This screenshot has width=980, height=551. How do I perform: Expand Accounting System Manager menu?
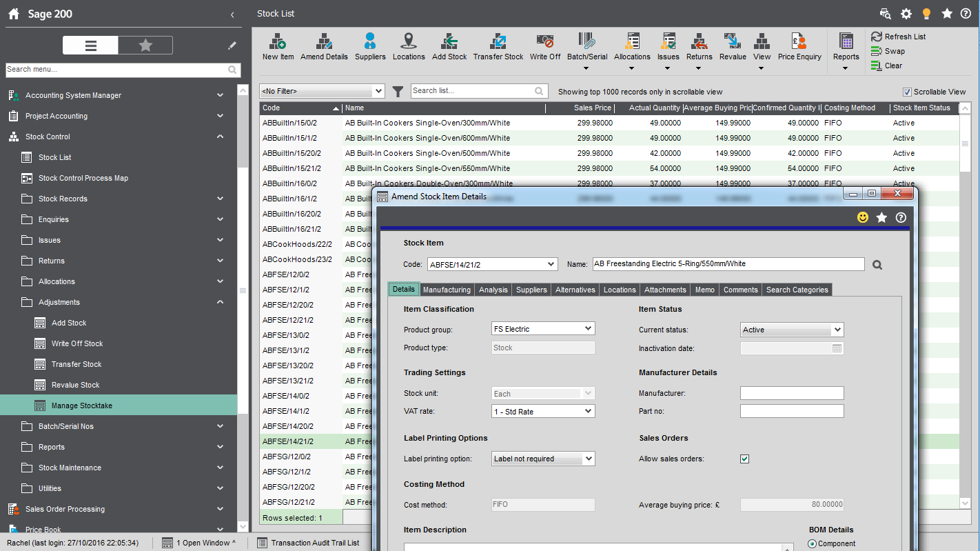point(220,95)
